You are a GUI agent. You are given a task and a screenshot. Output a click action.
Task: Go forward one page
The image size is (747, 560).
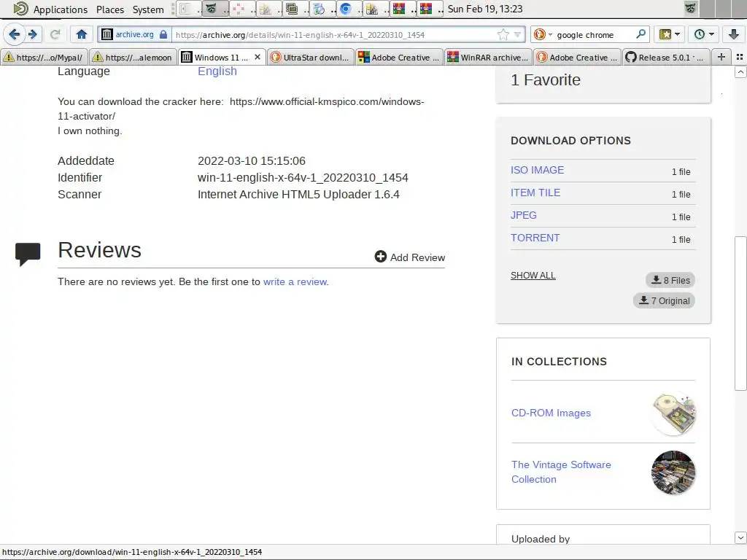pyautogui.click(x=32, y=34)
